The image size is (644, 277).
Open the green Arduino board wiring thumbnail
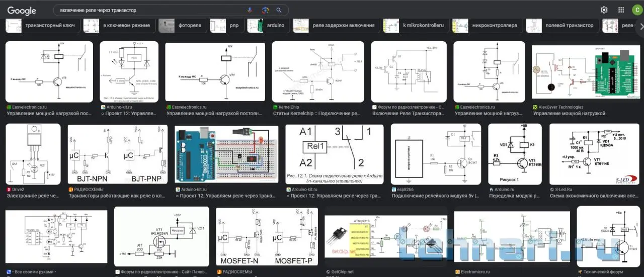pos(587,72)
